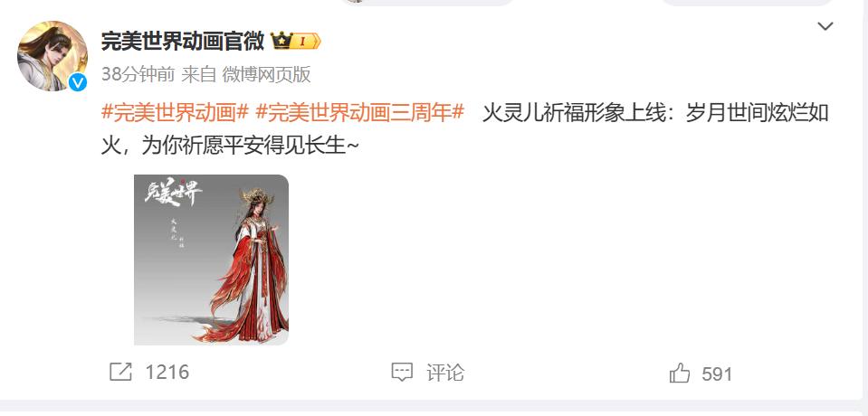868x416 pixels.
Task: Click the like count 591
Action: click(x=717, y=374)
